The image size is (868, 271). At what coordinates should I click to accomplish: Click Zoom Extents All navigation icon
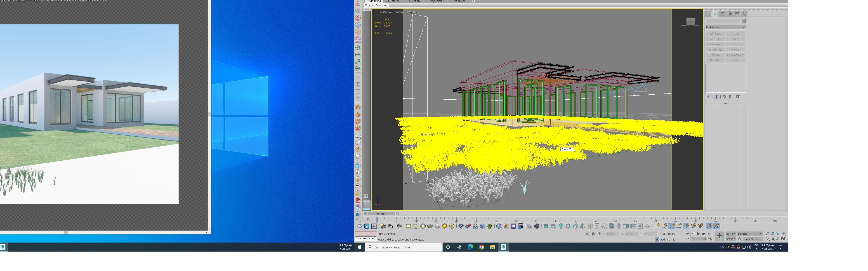(783, 234)
